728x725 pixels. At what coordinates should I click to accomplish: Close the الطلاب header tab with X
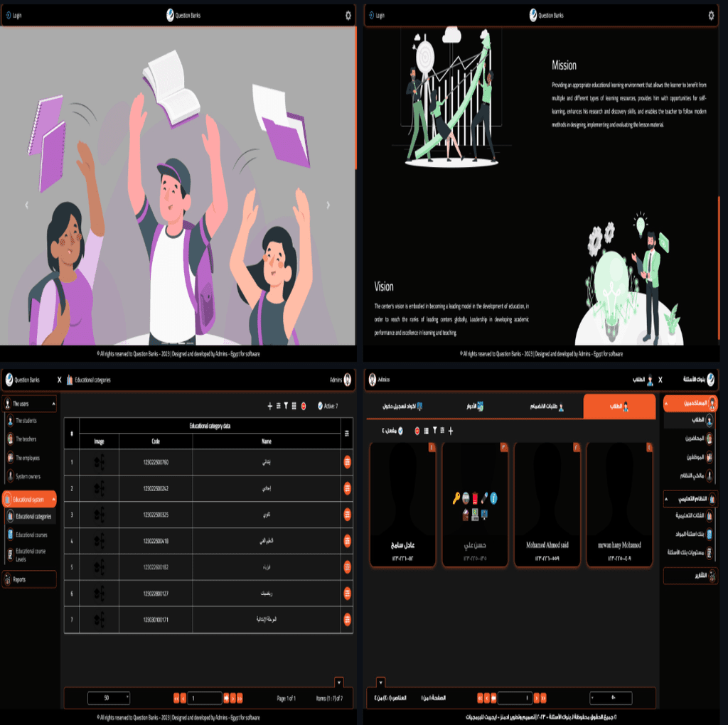(x=660, y=380)
